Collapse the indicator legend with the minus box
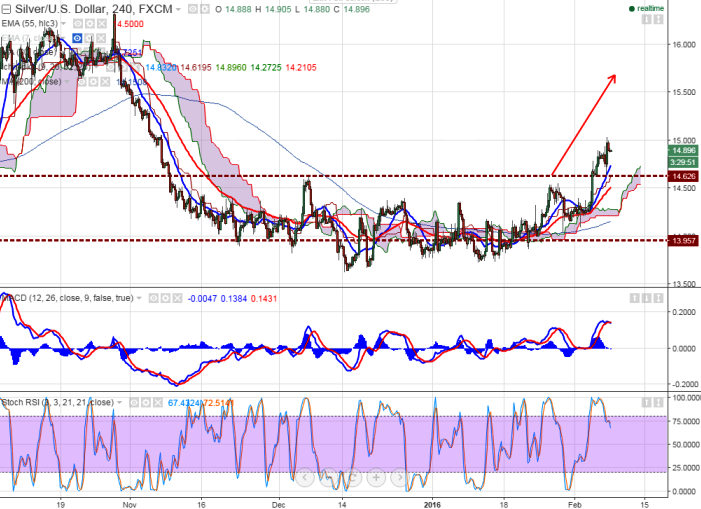 click(x=6, y=9)
